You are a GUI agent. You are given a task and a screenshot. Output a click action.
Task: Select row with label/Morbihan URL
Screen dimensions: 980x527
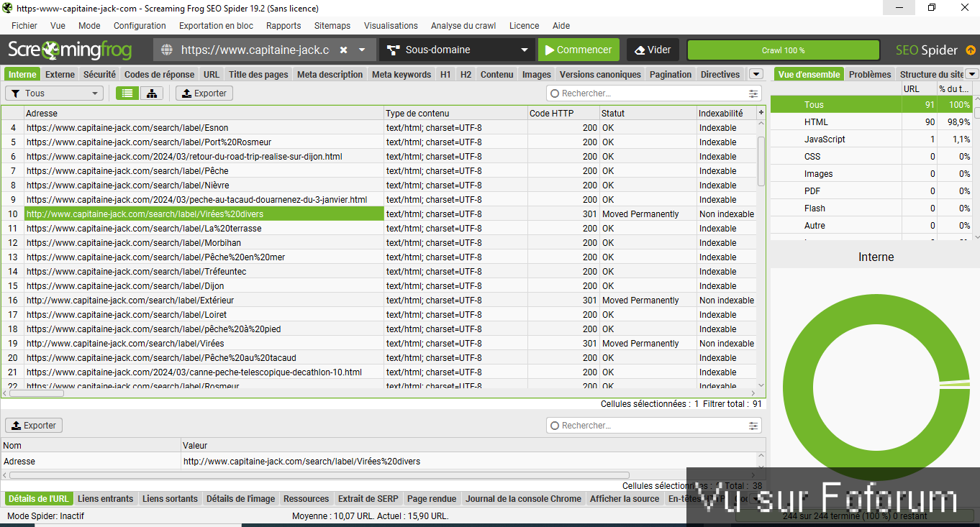click(378, 242)
